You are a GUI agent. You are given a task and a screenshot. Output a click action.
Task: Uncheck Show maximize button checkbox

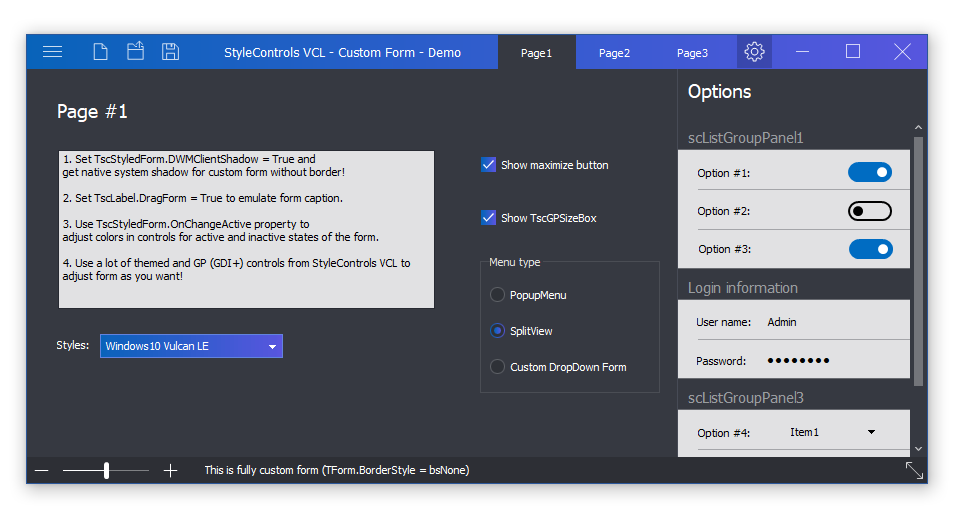489,165
